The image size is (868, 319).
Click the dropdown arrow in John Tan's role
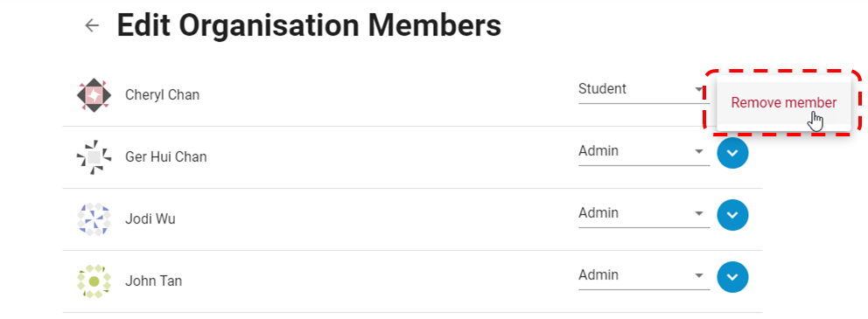(x=699, y=274)
